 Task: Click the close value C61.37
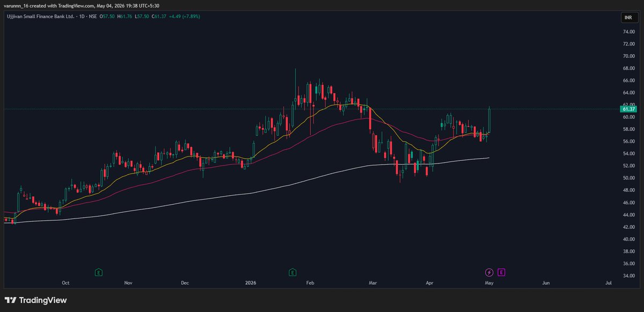coord(159,17)
